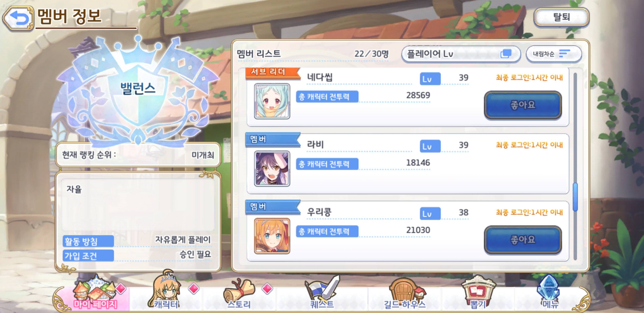Select 라비's avatar thumbnail
Screen dimensions: 644x313
point(272,168)
